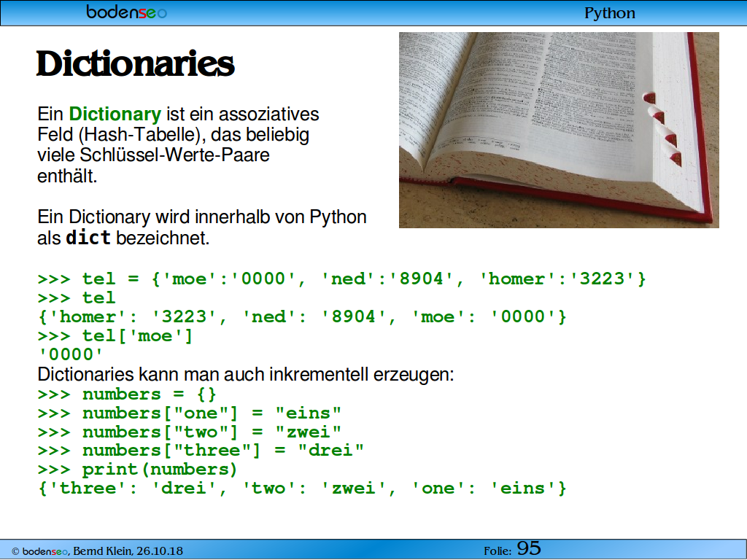Click the code line numbers["two"] = "zwei"

189,432
